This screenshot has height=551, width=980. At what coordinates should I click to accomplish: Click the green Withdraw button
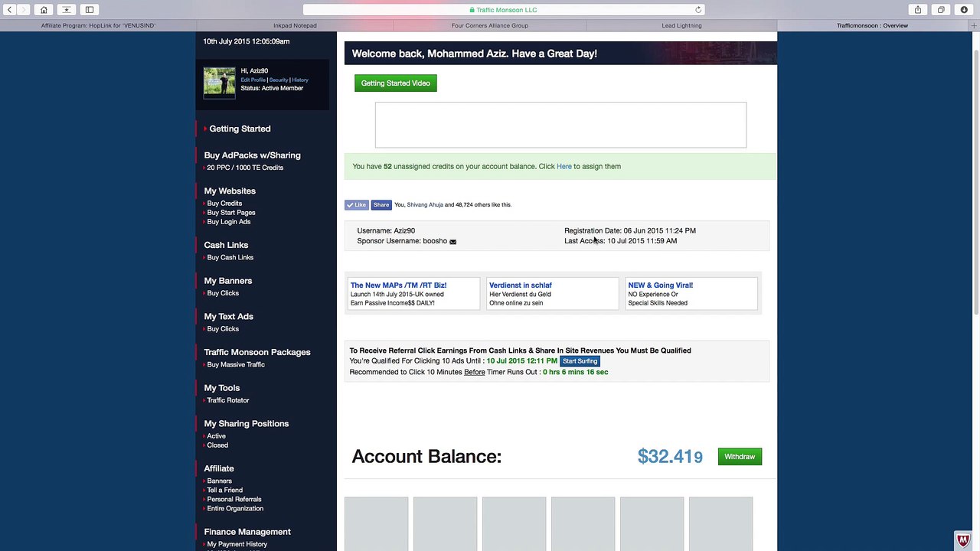tap(740, 457)
